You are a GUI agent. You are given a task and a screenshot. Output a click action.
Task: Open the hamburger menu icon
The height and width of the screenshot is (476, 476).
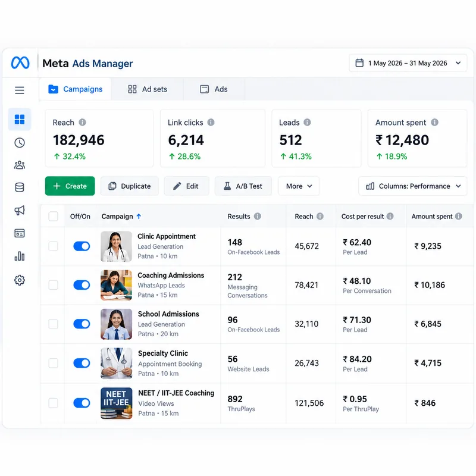coord(20,90)
